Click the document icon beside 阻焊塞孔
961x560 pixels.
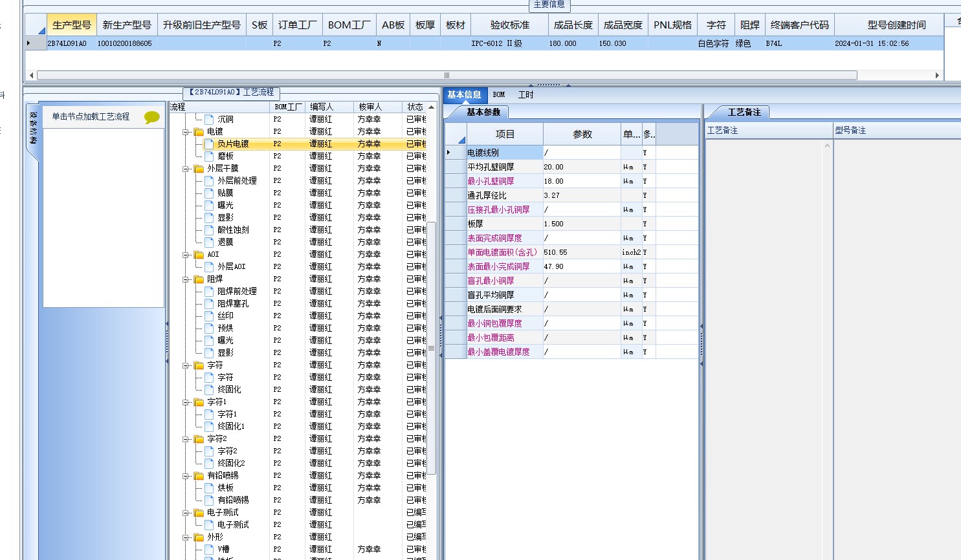(x=209, y=304)
